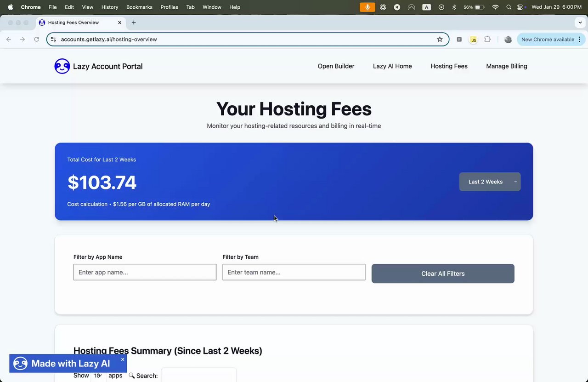Click the Lazy sloth logo icon in header

pyautogui.click(x=62, y=66)
